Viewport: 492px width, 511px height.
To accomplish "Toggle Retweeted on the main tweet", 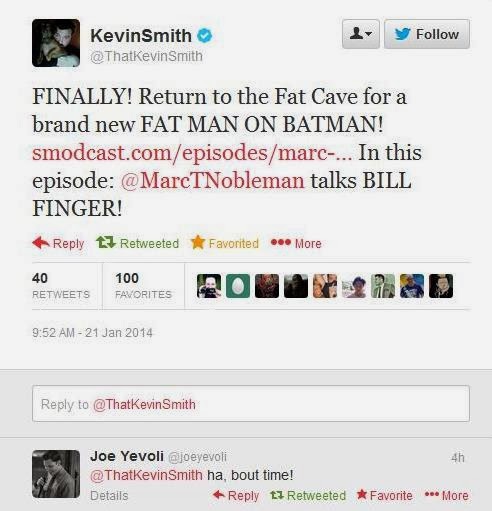I will 137,243.
